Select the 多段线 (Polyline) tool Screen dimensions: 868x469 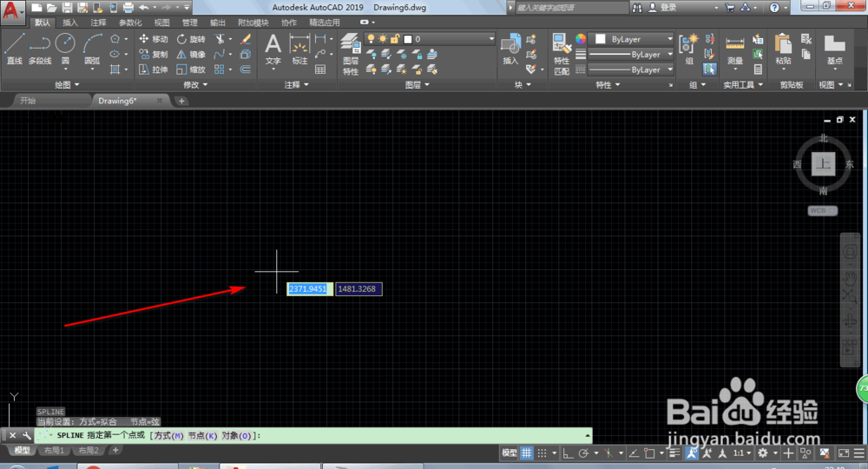pos(40,49)
